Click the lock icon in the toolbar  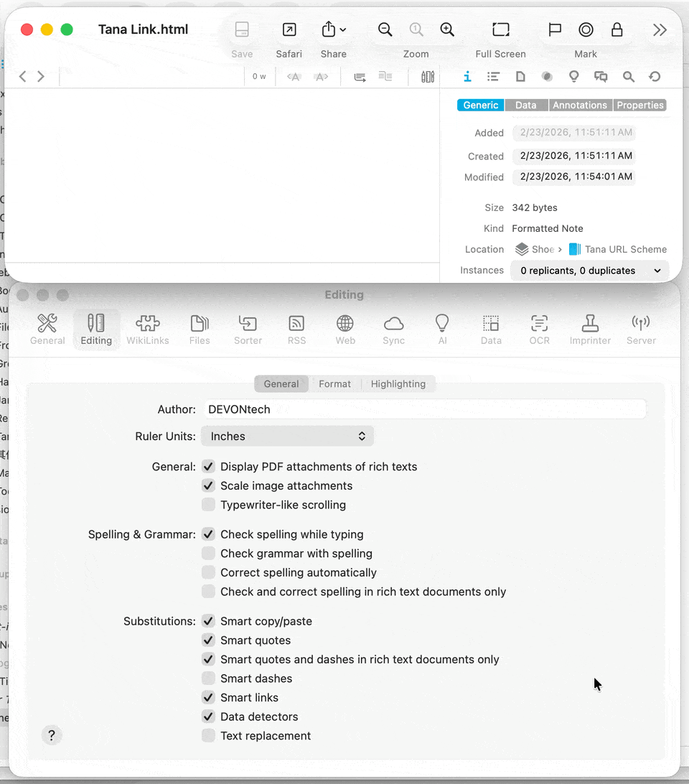tap(617, 29)
